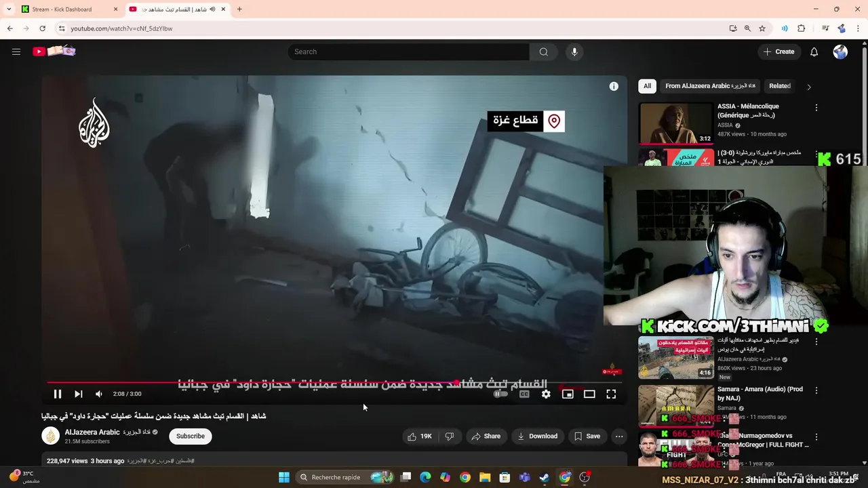
Task: Click the #حرب_غزة hashtag under video
Action: tap(161, 461)
